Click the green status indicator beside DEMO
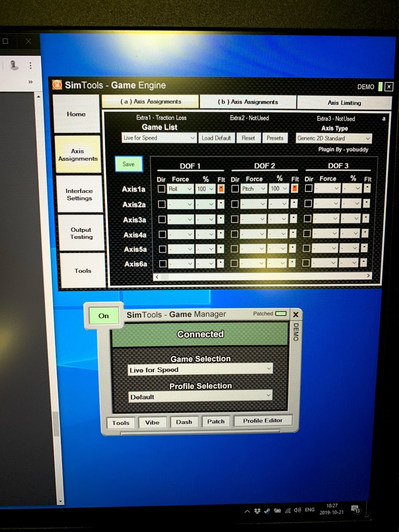399x532 pixels. point(380,86)
